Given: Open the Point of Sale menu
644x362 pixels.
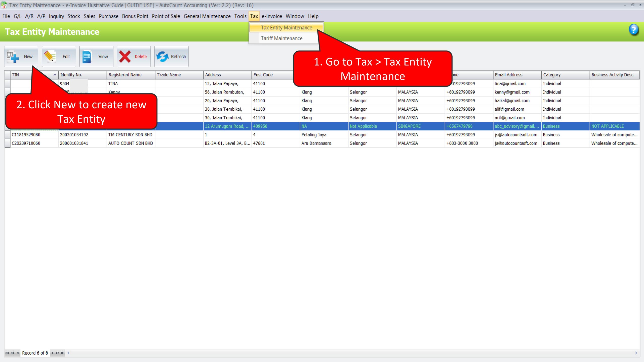Looking at the screenshot, I should (x=166, y=16).
